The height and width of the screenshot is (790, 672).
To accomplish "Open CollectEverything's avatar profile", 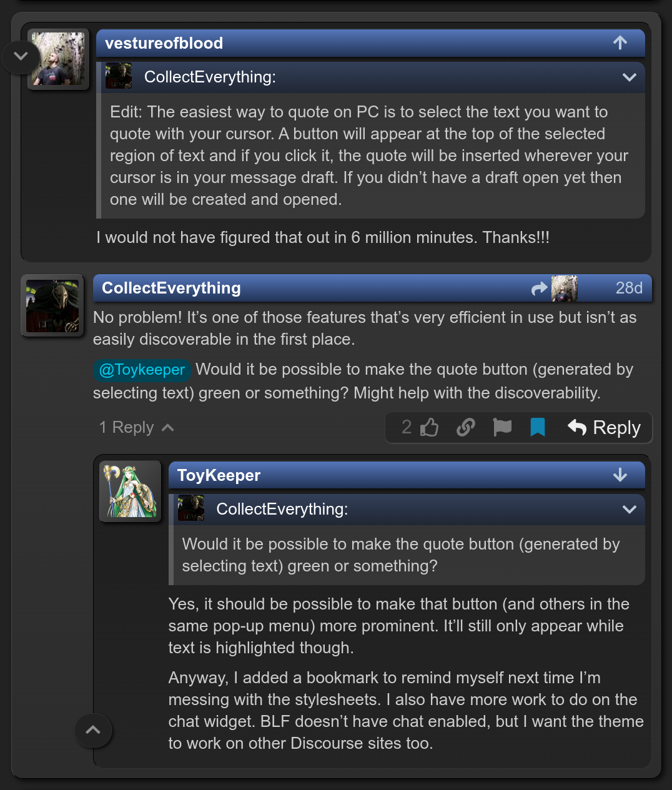I will point(52,305).
